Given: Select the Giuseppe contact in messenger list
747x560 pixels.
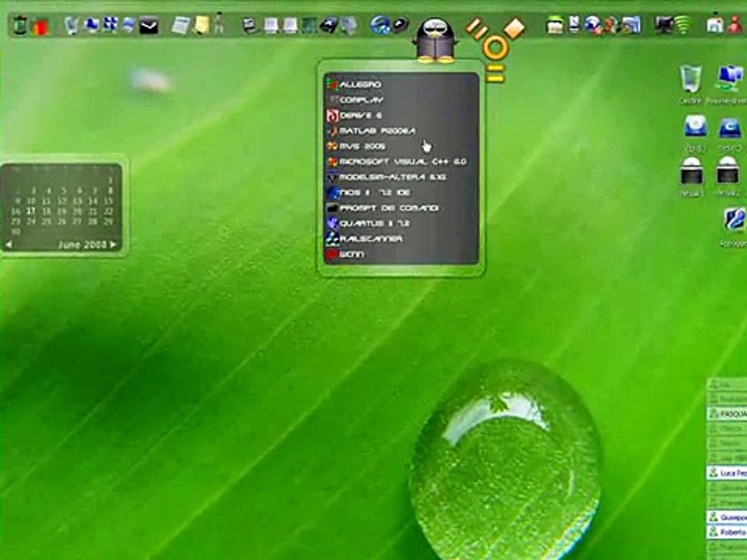Looking at the screenshot, I should pos(727,516).
